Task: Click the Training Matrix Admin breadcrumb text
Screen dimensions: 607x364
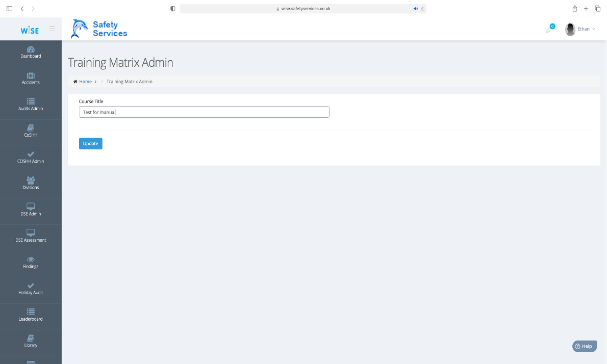Action: click(x=129, y=82)
